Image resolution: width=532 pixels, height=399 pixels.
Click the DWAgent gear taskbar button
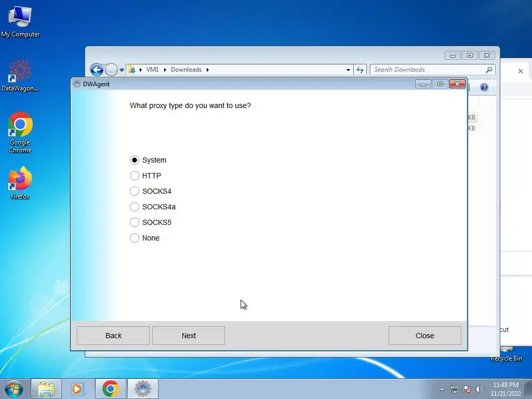click(x=142, y=389)
